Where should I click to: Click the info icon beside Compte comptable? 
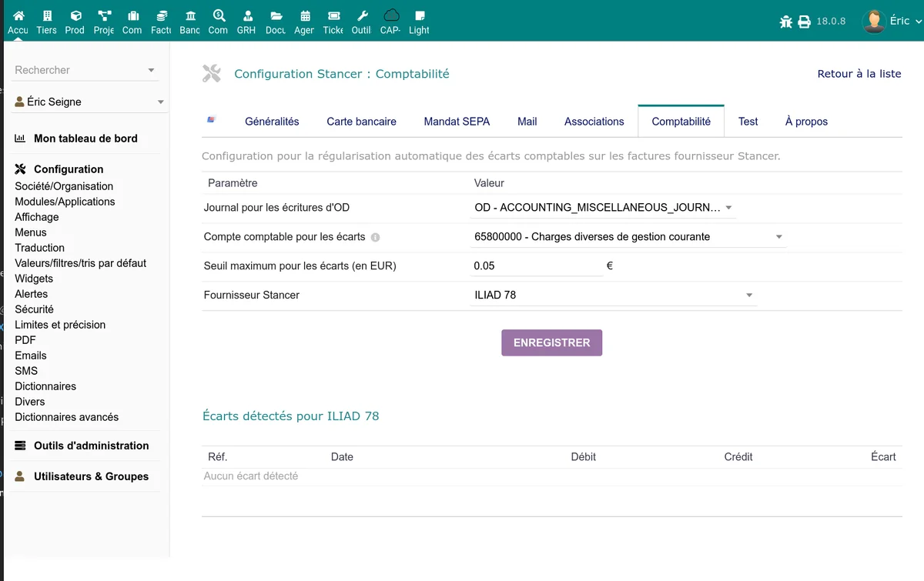tap(376, 237)
